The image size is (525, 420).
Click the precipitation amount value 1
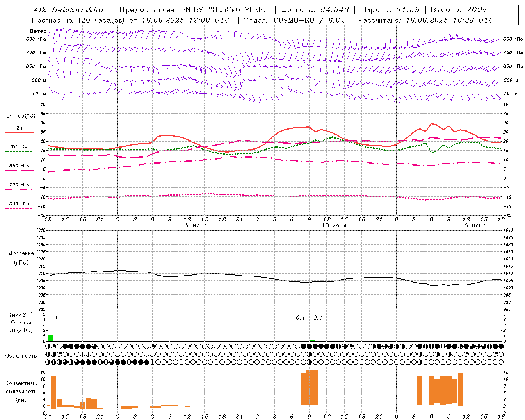pos(56,317)
